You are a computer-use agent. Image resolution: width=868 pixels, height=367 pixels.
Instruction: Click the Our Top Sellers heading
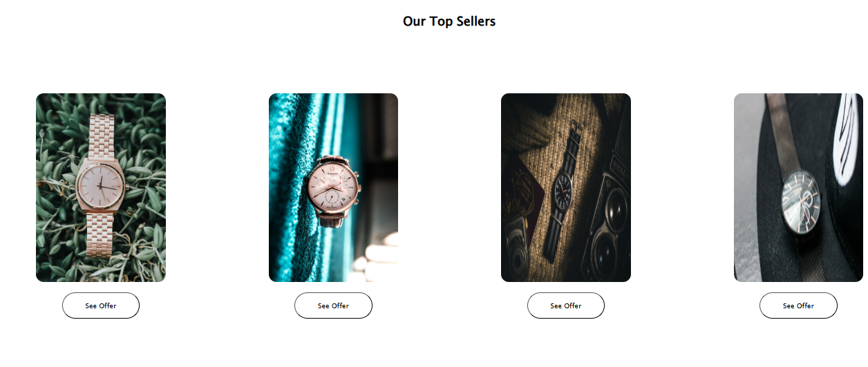449,21
